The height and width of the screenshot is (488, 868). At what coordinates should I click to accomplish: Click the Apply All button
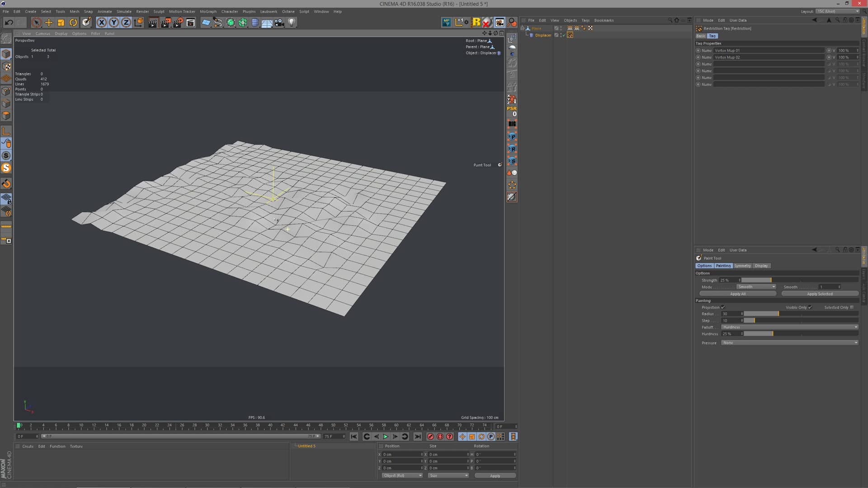click(737, 294)
